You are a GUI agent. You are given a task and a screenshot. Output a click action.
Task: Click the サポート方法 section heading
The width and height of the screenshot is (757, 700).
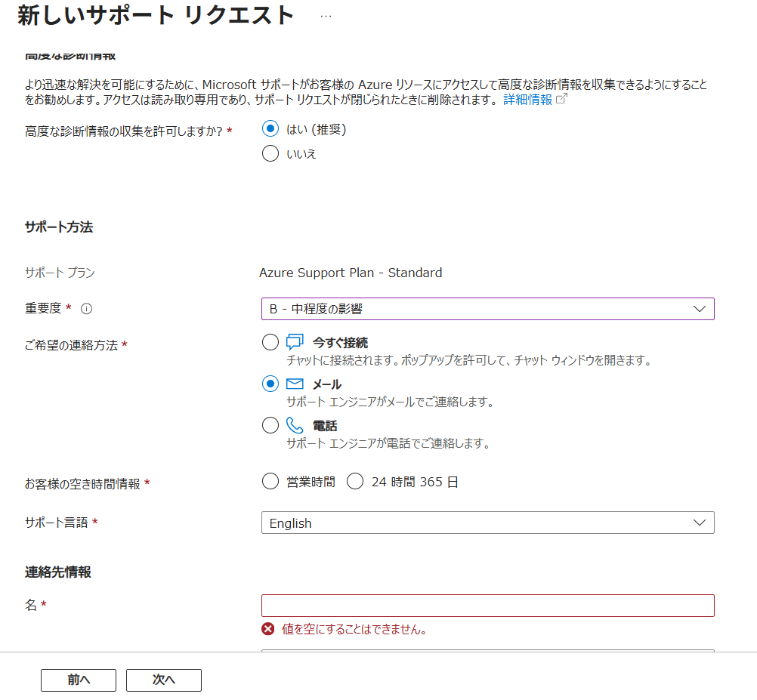pos(59,227)
